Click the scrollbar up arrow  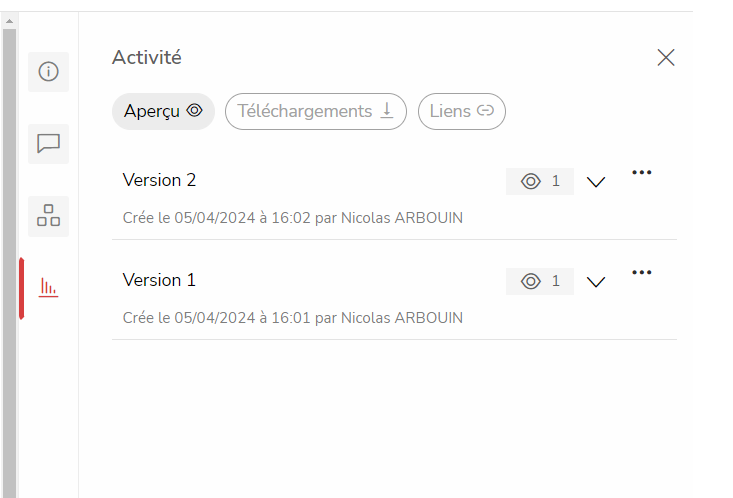coord(9,21)
